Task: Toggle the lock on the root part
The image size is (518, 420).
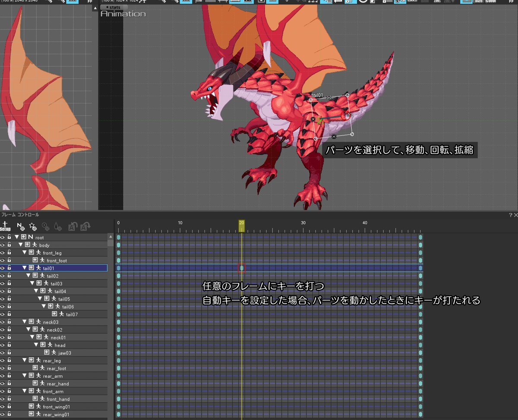Action: (x=9, y=237)
